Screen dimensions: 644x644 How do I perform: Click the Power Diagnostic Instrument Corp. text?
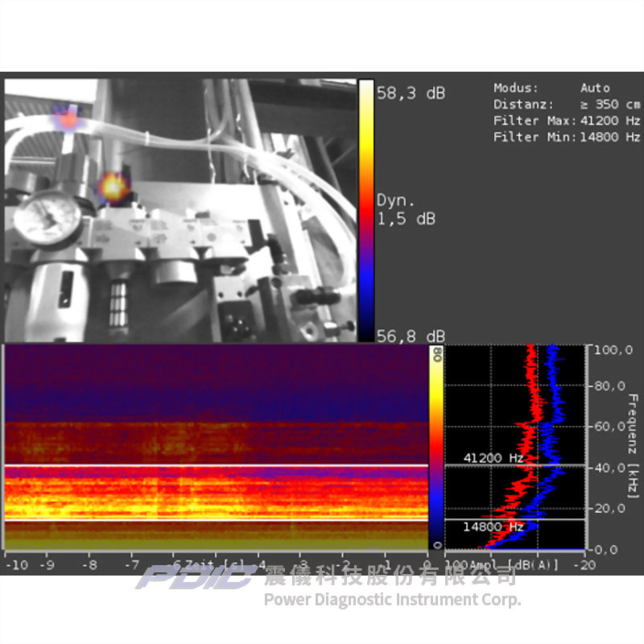tap(392, 599)
